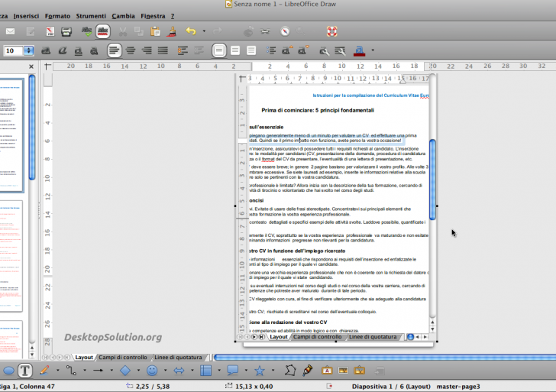
Task: Expand the Stars shapes drop-down arrow
Action: point(272,371)
